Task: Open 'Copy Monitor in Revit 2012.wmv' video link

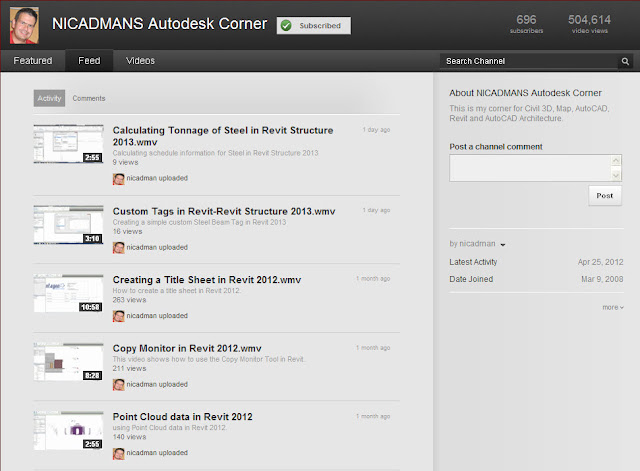Action: coord(187,349)
